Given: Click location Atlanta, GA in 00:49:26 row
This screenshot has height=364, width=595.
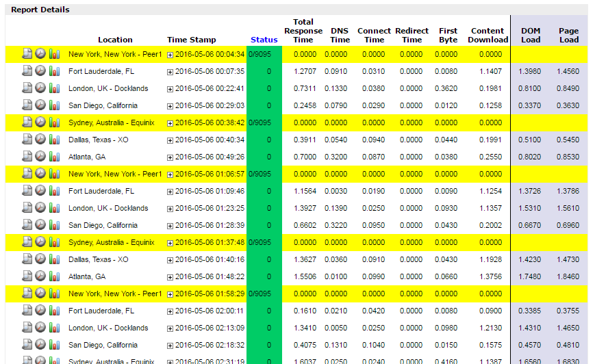Looking at the screenshot, I should [87, 157].
